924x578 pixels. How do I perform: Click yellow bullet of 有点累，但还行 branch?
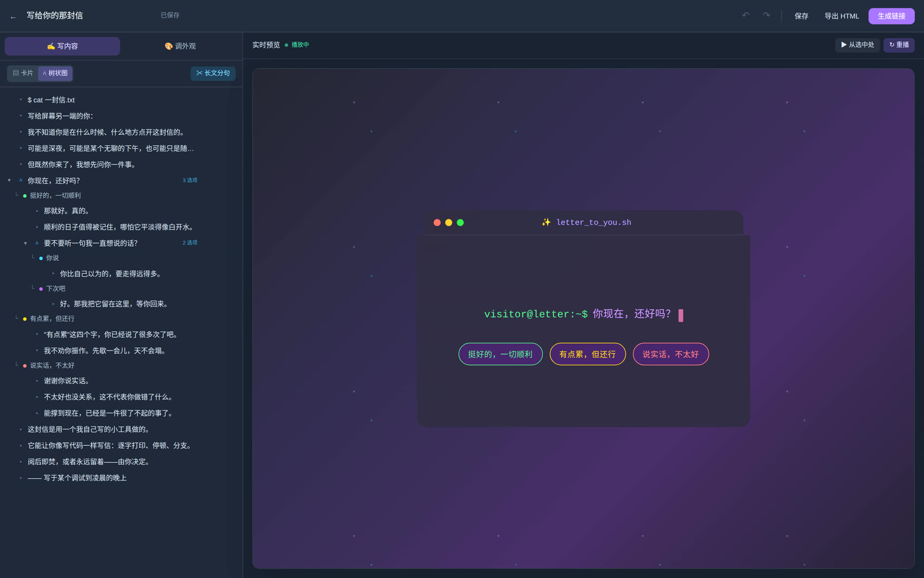coord(25,319)
